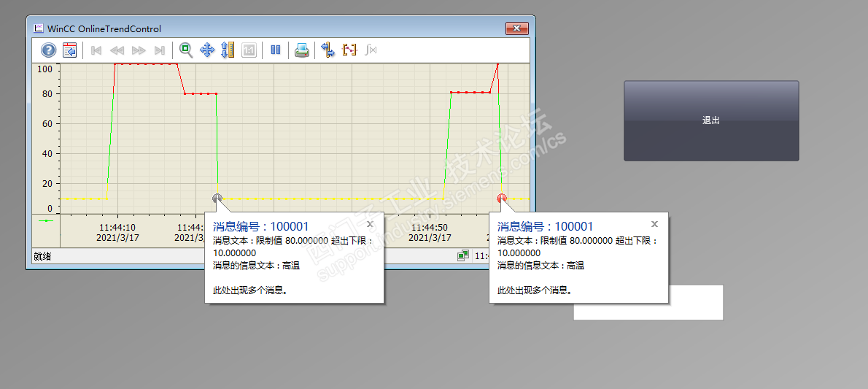
Task: Click the 就绪 status bar text
Action: click(42, 257)
